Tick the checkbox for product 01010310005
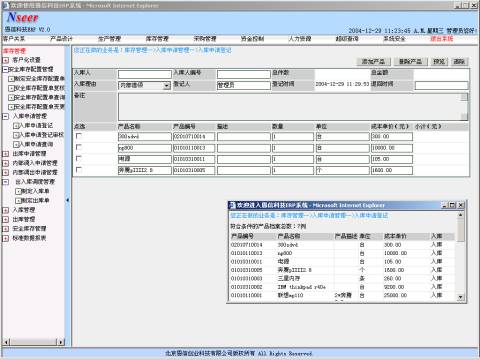 79,170
